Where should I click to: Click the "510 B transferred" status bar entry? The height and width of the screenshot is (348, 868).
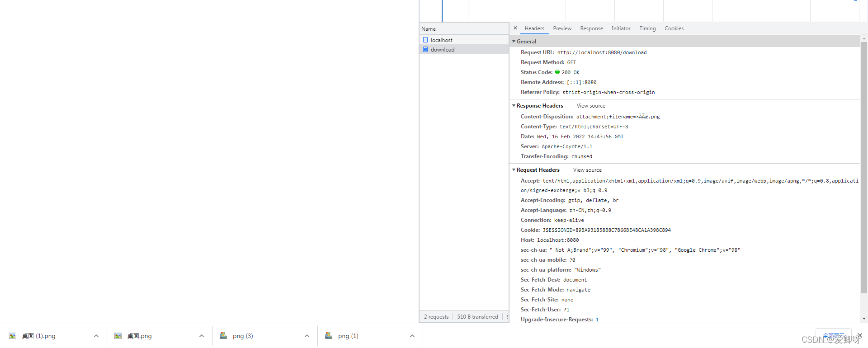click(477, 317)
